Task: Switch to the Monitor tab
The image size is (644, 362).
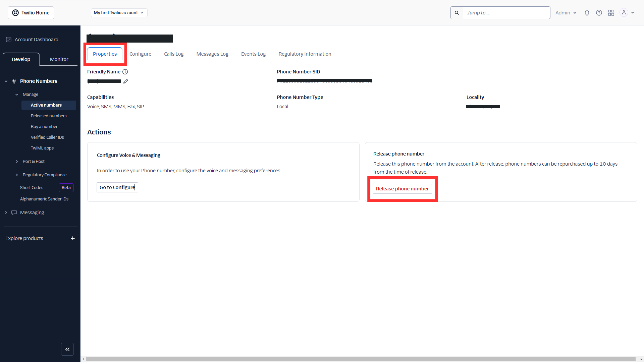Action: 59,59
